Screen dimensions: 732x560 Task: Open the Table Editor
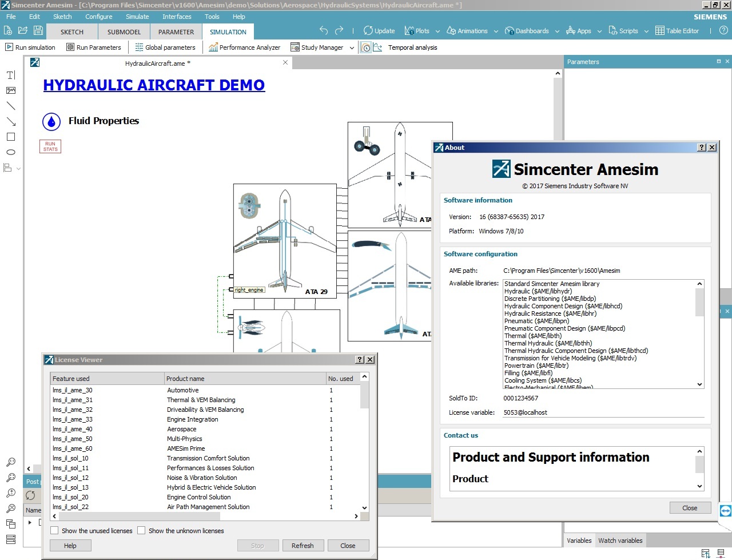[x=677, y=31]
